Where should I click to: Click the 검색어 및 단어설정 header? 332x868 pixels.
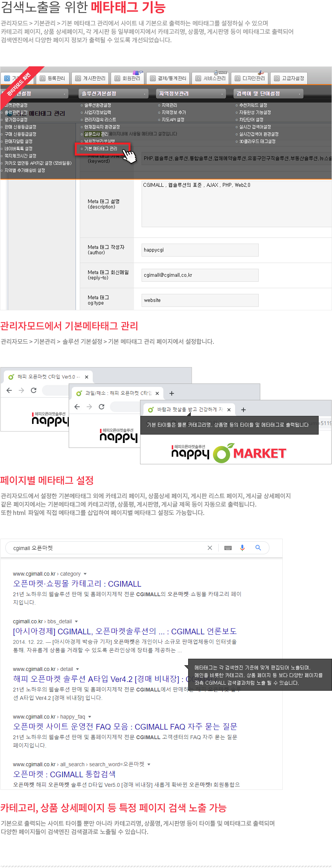click(x=268, y=93)
